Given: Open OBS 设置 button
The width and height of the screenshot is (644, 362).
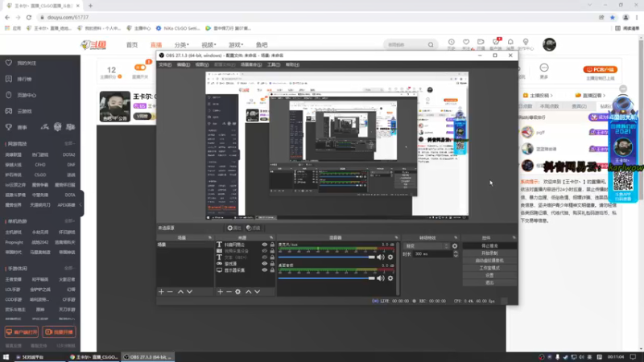Looking at the screenshot, I should (489, 275).
